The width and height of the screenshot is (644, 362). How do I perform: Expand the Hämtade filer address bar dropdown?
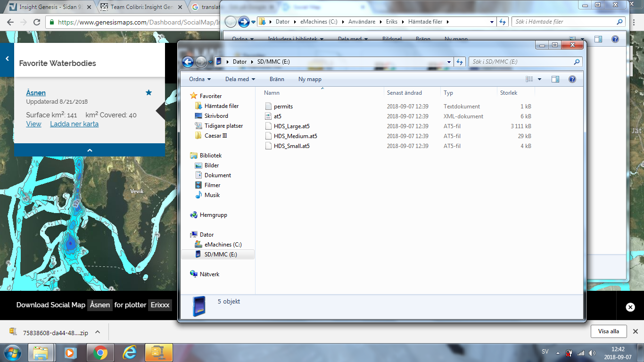(x=492, y=22)
